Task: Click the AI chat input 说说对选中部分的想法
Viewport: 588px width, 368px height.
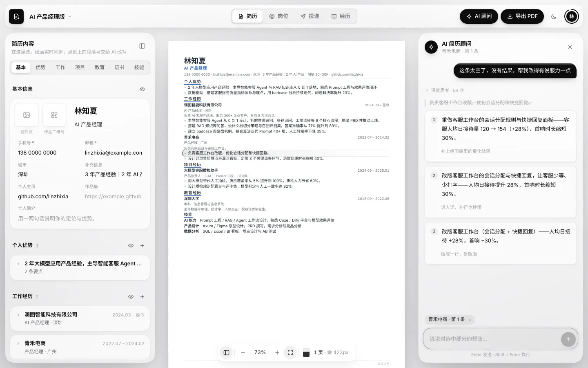Action: coord(492,339)
